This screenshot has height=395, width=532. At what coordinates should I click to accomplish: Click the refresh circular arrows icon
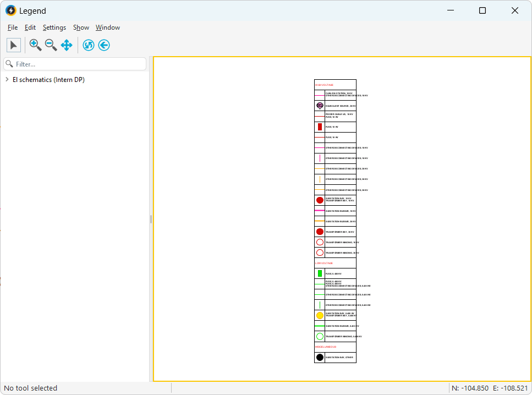coord(89,45)
